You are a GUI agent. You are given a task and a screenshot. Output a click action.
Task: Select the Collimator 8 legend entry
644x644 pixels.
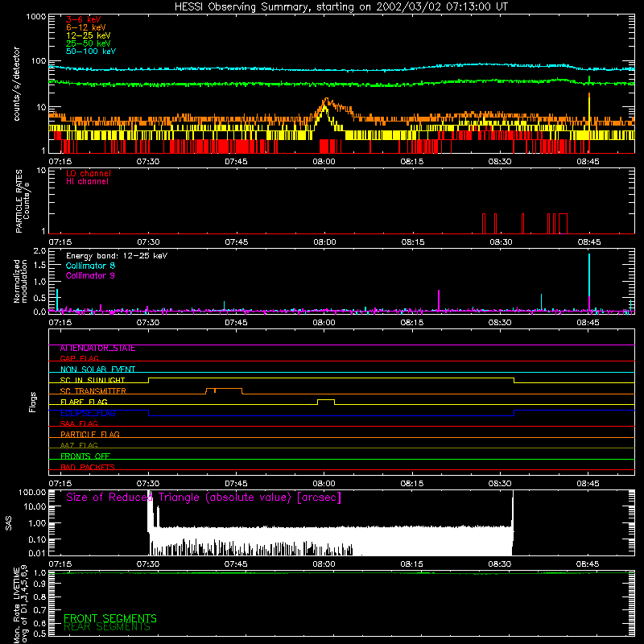pos(90,266)
